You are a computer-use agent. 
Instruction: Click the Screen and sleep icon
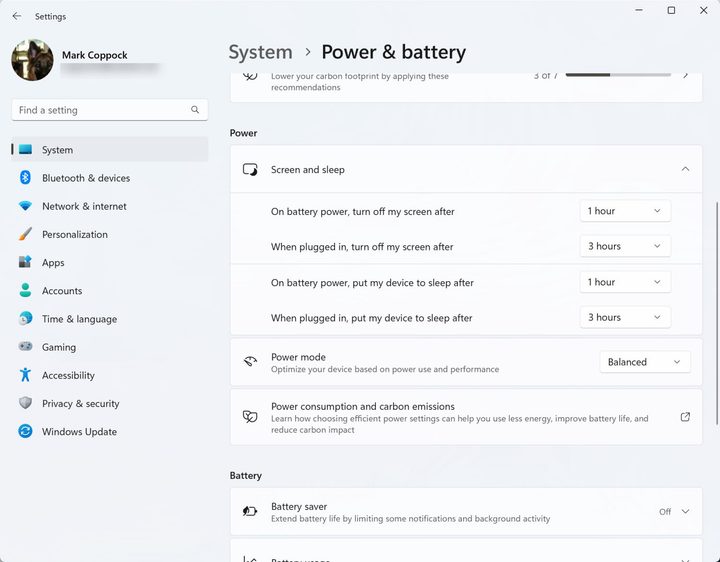pos(250,169)
